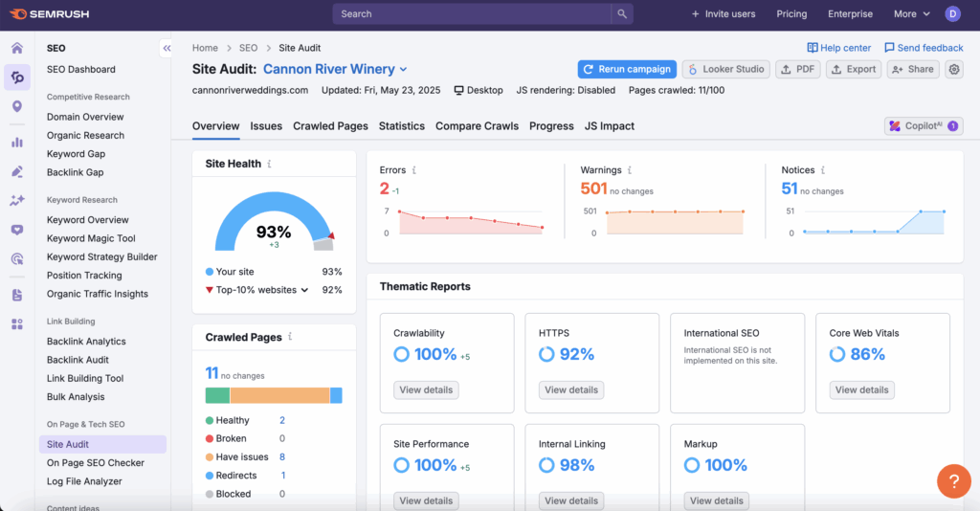Click the errors count 2
Viewport: 980px width, 511px height.
pos(385,188)
